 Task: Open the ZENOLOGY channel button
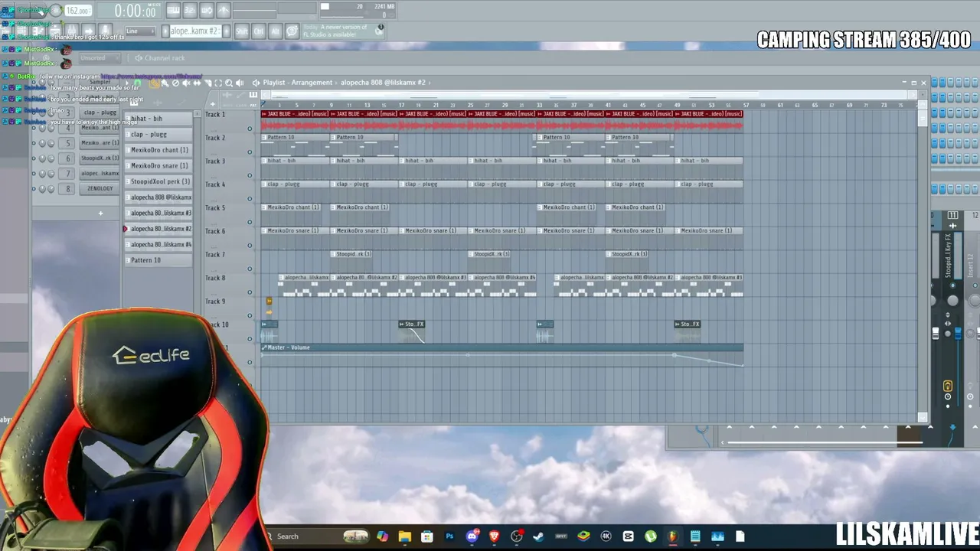(100, 188)
